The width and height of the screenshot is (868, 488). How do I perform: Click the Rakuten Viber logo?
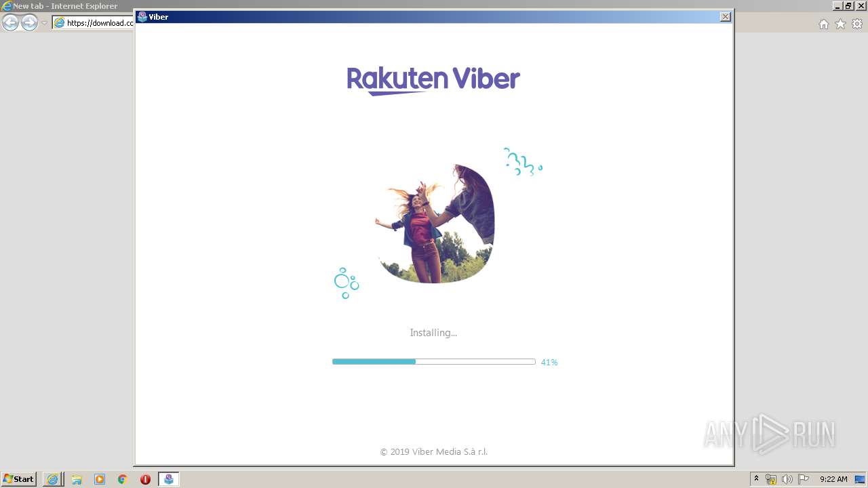[x=433, y=81]
